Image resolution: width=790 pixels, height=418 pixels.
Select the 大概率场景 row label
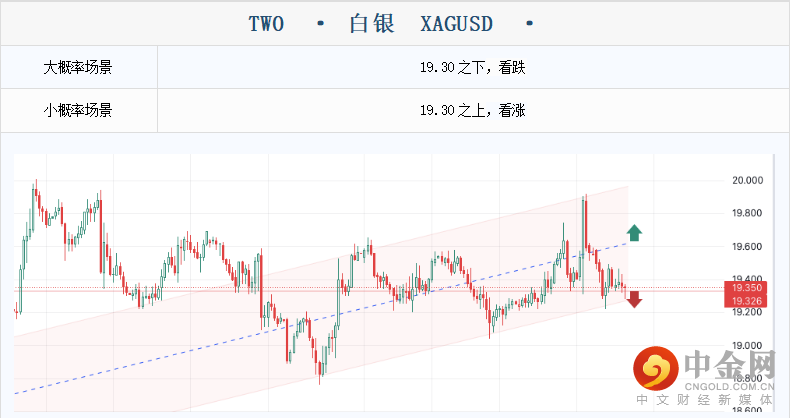click(x=78, y=69)
